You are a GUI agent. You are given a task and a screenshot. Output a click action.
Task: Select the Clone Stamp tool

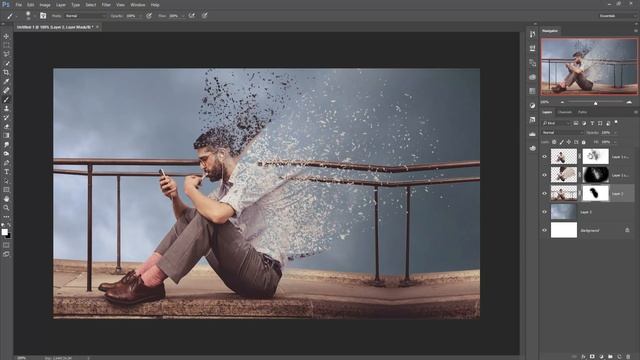coord(6,109)
